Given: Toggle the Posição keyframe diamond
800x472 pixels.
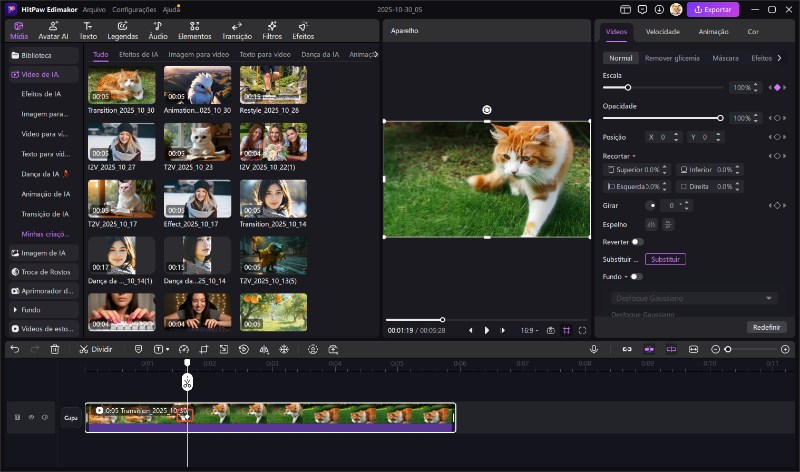Looking at the screenshot, I should pos(777,137).
